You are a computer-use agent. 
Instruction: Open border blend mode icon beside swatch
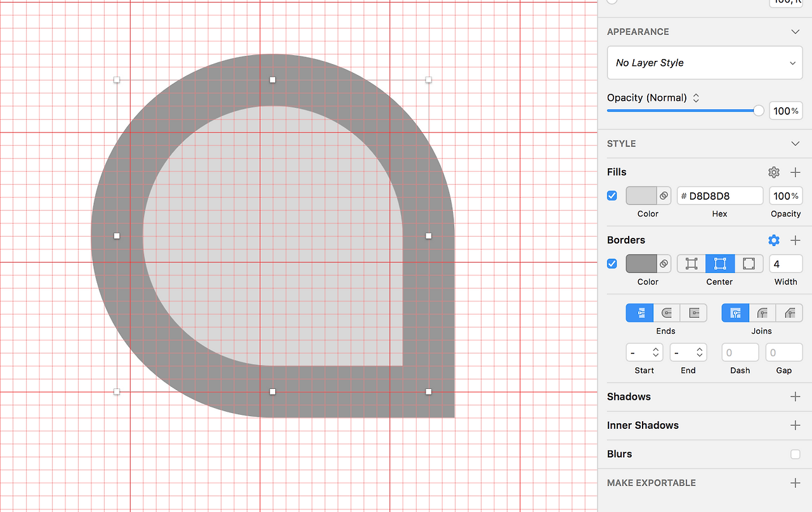pyautogui.click(x=664, y=264)
